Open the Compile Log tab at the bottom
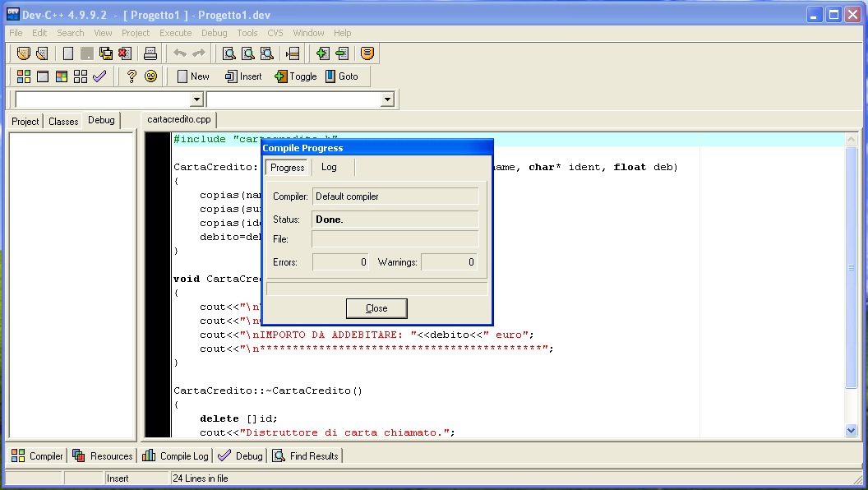 tap(175, 455)
